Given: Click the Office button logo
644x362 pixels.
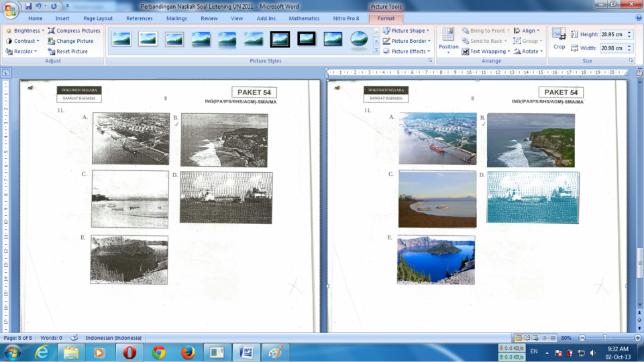Looking at the screenshot, I should [10, 10].
